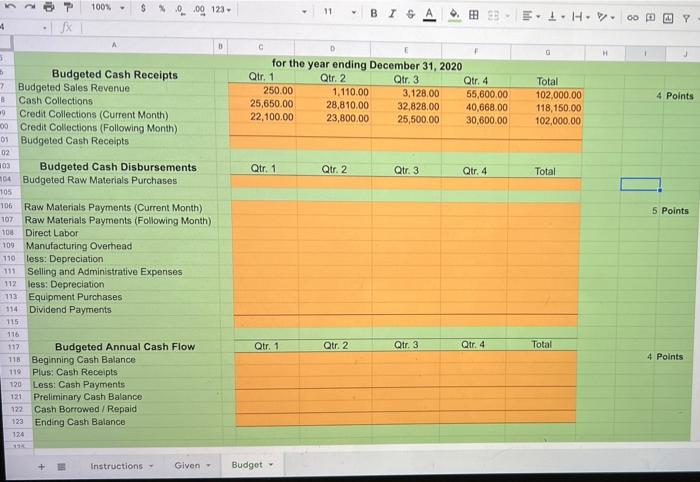Format as currency with dollar icon
700x482 pixels.
tap(143, 8)
